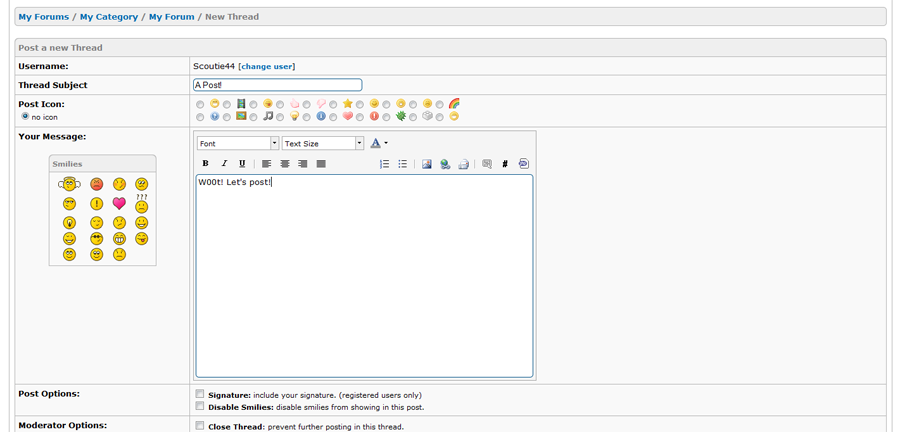Open the My Category breadcrumb link
The image size is (900, 432).
pos(109,17)
